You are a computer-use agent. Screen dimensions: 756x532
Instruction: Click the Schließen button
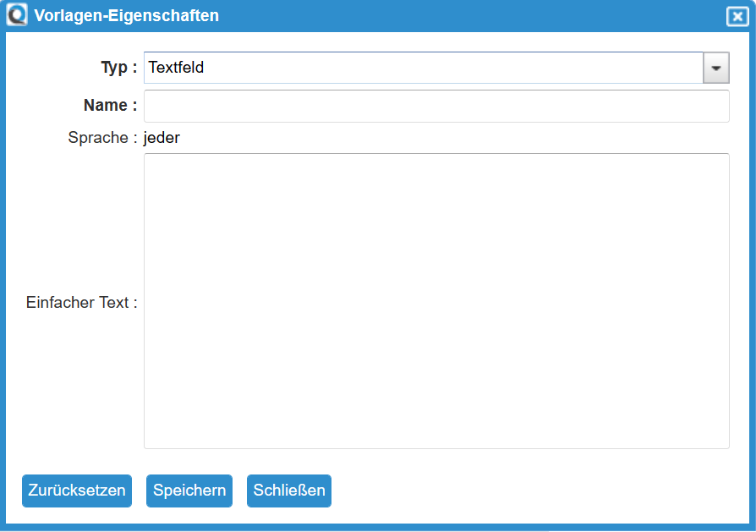[x=288, y=491]
